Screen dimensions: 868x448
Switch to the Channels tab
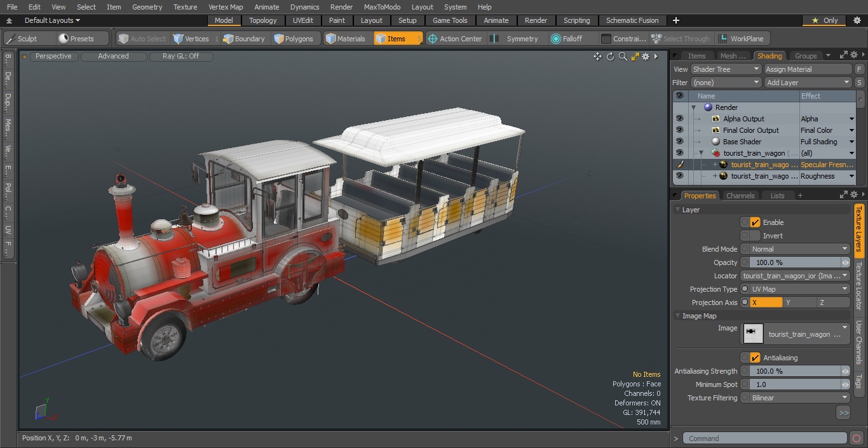[x=740, y=196]
